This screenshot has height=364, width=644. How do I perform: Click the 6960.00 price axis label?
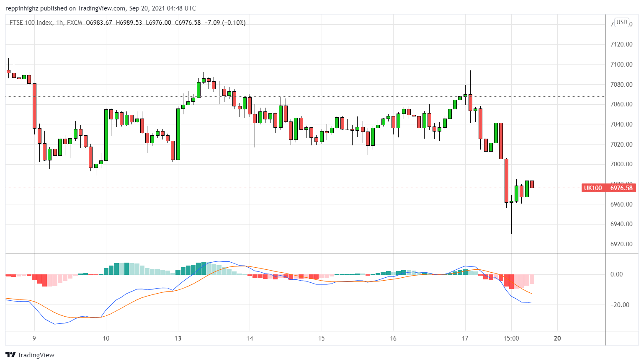[x=621, y=204]
